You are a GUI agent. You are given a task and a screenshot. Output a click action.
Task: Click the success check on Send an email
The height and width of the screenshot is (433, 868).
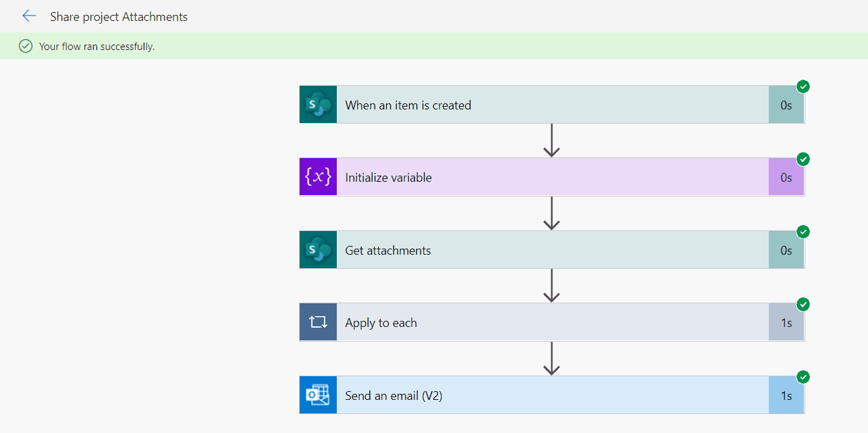tap(803, 377)
